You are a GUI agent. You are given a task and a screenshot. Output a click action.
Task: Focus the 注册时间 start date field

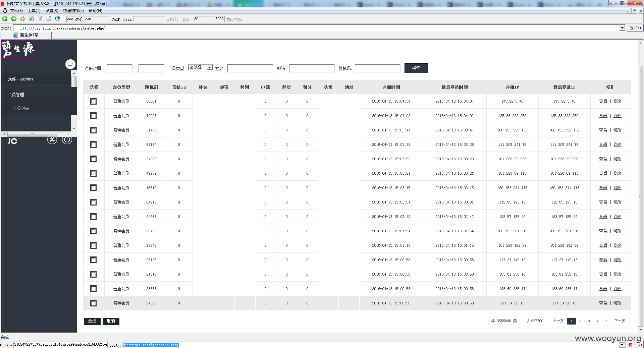[120, 68]
